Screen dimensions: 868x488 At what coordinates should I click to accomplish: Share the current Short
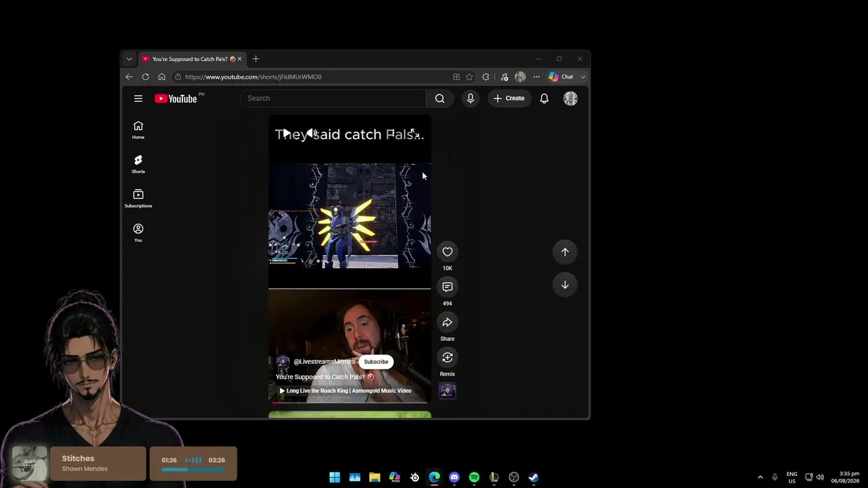[x=448, y=323]
